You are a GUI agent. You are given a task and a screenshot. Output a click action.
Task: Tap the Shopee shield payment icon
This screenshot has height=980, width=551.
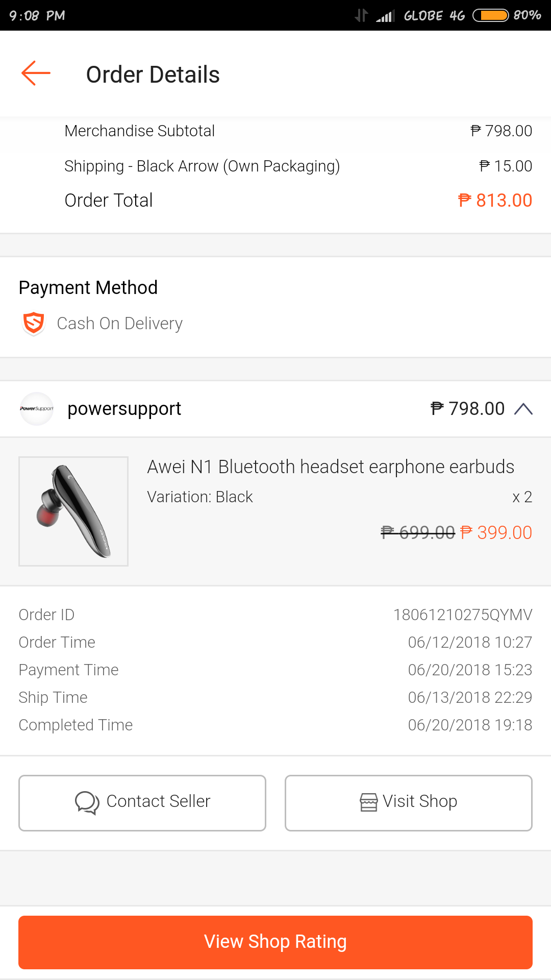[34, 324]
